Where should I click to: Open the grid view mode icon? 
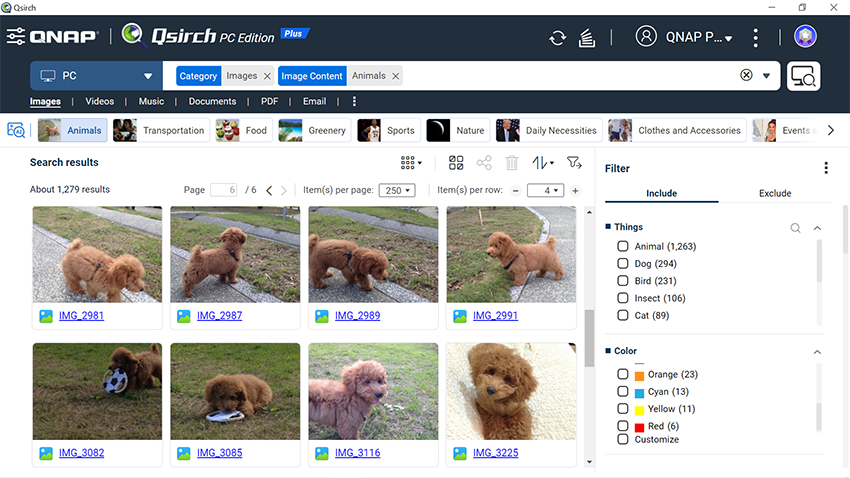[410, 162]
